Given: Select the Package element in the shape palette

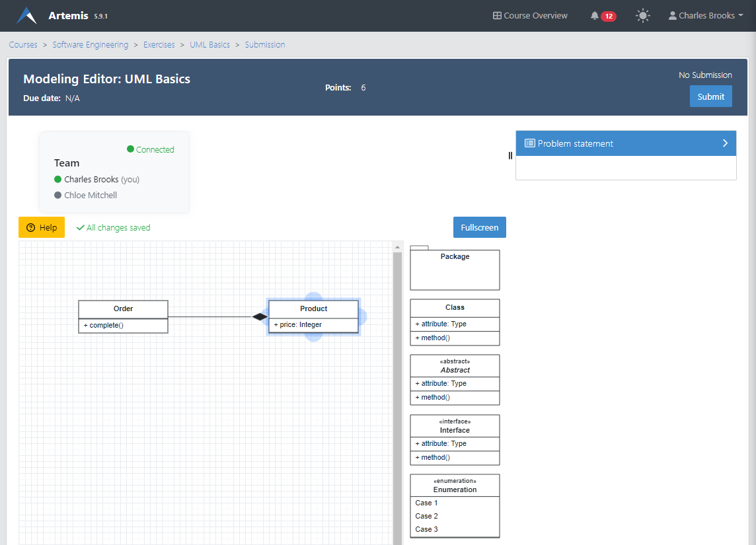Looking at the screenshot, I should point(455,270).
